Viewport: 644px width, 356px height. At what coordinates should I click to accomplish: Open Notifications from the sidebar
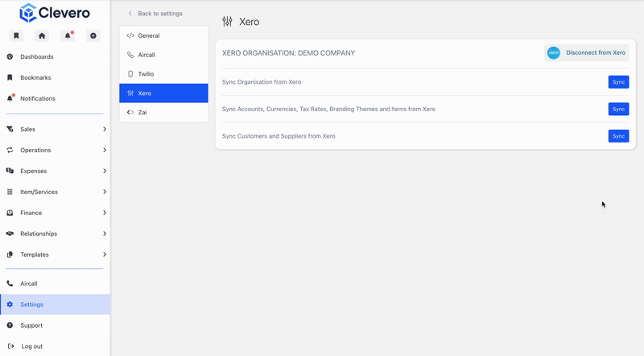tap(38, 98)
